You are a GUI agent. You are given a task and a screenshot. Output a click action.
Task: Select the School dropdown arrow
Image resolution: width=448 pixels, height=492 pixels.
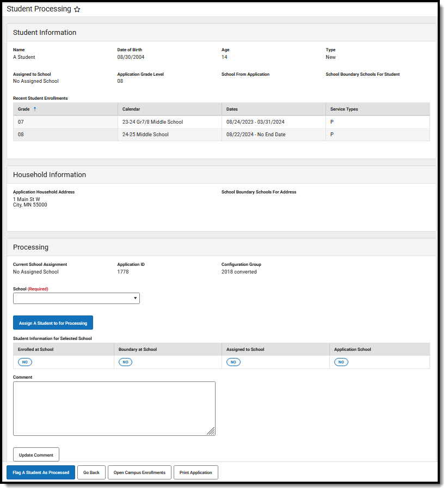(x=134, y=298)
